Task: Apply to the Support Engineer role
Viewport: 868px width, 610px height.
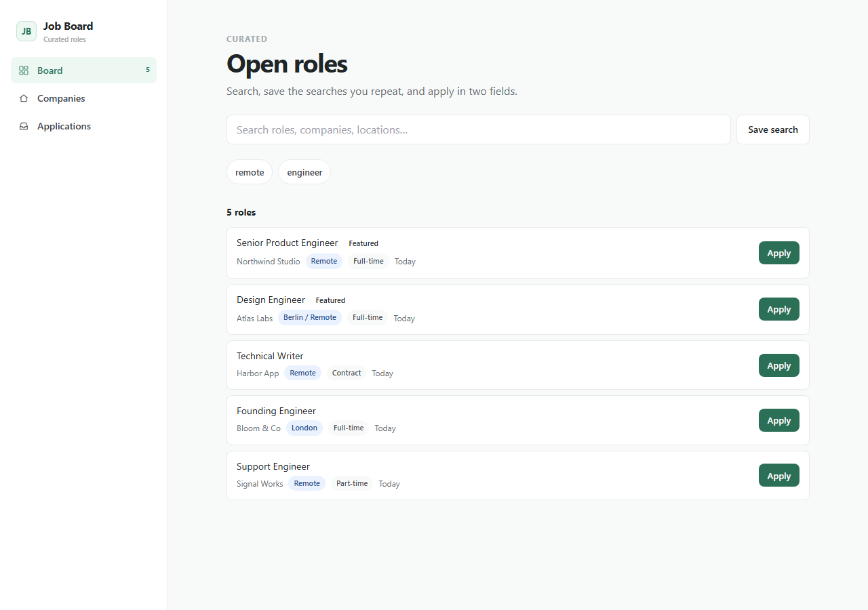Action: tap(779, 476)
